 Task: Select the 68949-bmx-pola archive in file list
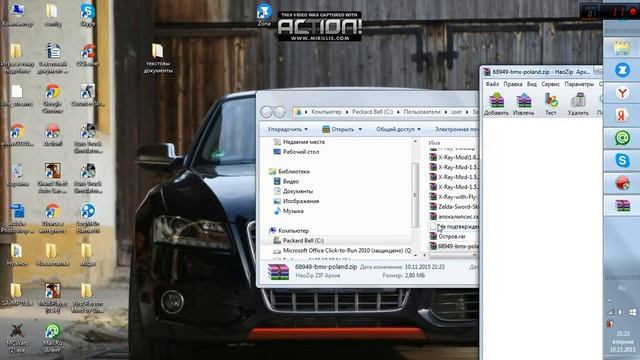click(x=454, y=247)
